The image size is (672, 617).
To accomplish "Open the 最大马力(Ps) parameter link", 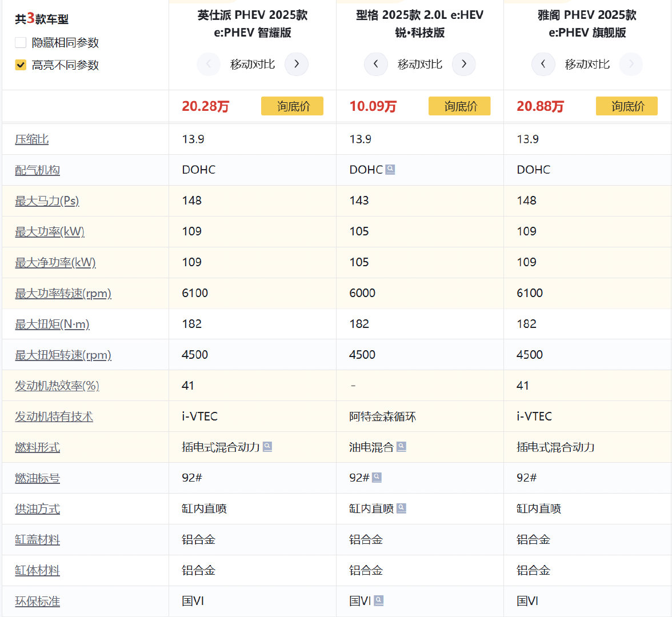I will (47, 201).
